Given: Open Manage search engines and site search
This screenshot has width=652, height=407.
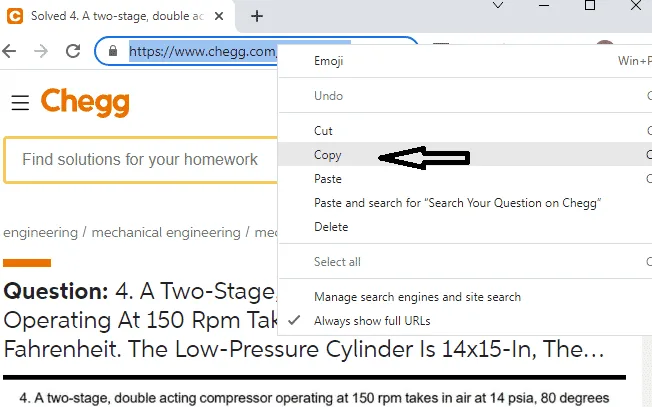Looking at the screenshot, I should [x=464, y=297].
